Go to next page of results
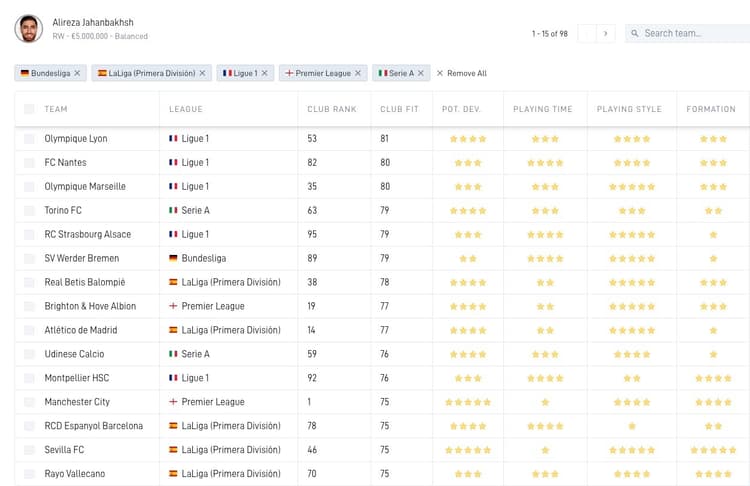This screenshot has height=486, width=750. click(606, 33)
